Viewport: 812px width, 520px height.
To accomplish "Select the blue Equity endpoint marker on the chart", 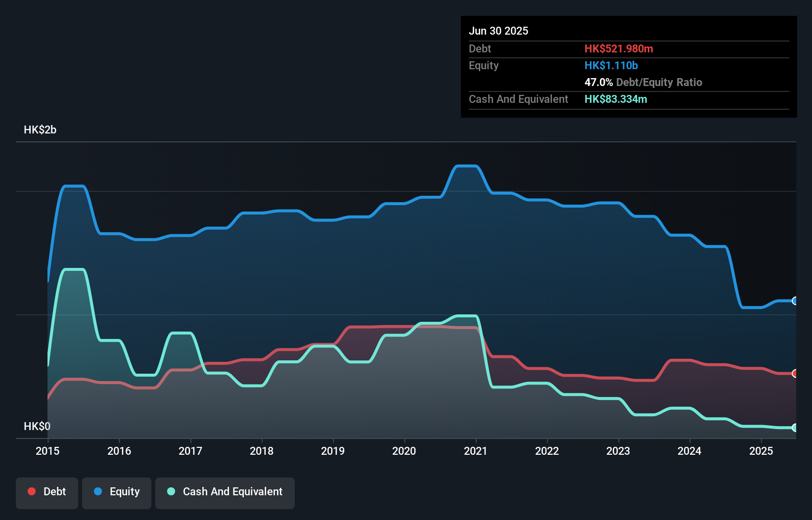I will 795,301.
